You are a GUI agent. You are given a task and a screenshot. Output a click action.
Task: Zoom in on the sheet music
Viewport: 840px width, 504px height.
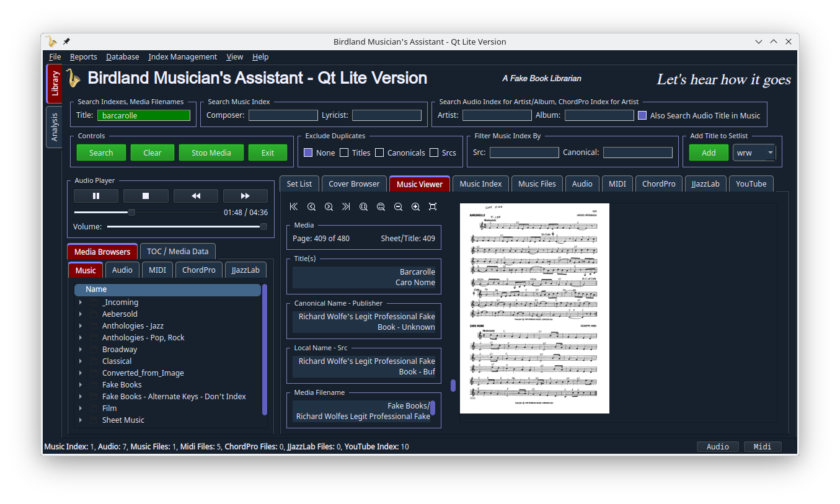coord(415,206)
